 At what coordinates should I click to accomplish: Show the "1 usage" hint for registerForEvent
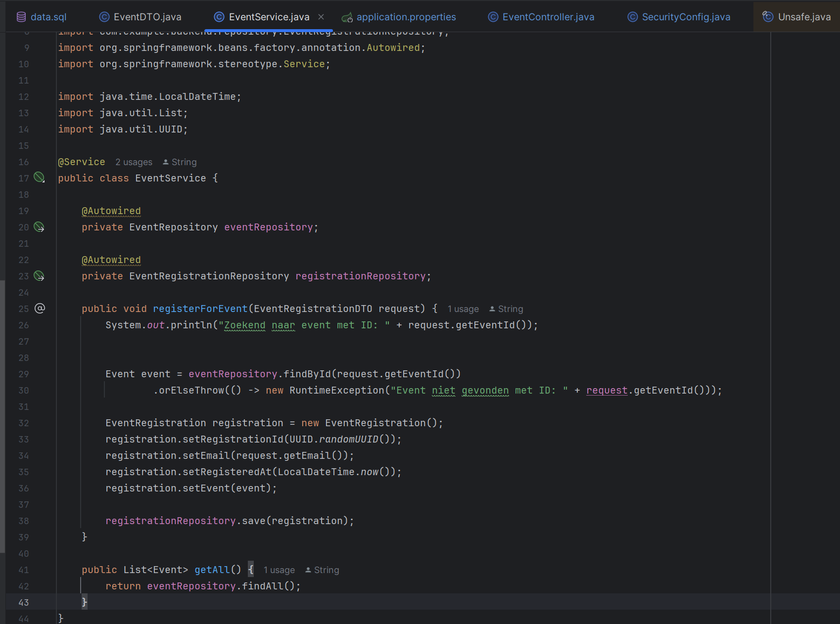click(463, 309)
